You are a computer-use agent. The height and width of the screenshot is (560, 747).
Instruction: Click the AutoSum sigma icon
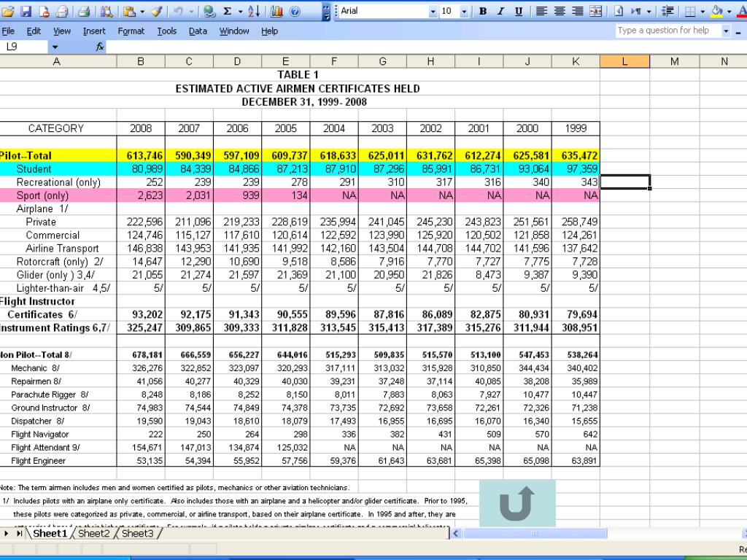[x=228, y=11]
